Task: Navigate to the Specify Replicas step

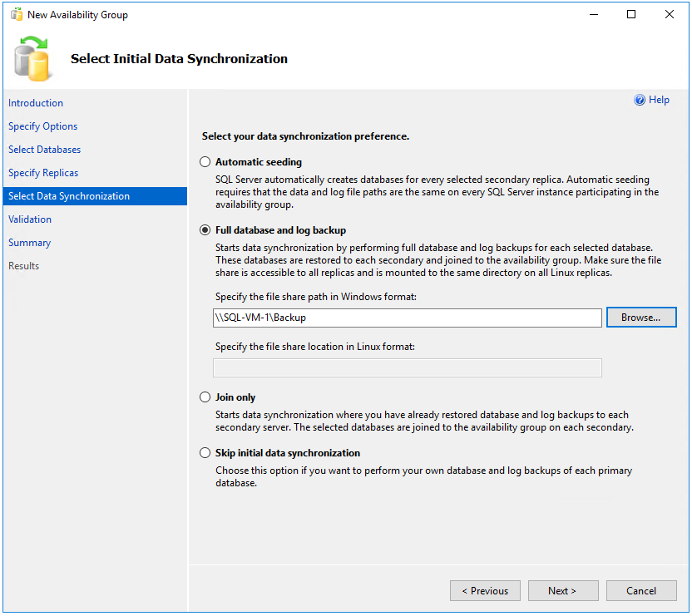Action: 42,172
